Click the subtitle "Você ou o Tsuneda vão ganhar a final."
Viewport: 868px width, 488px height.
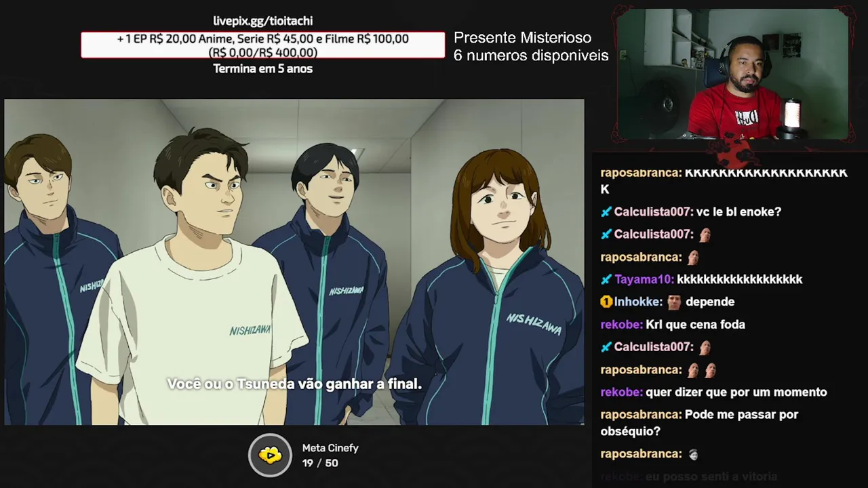tap(294, 384)
